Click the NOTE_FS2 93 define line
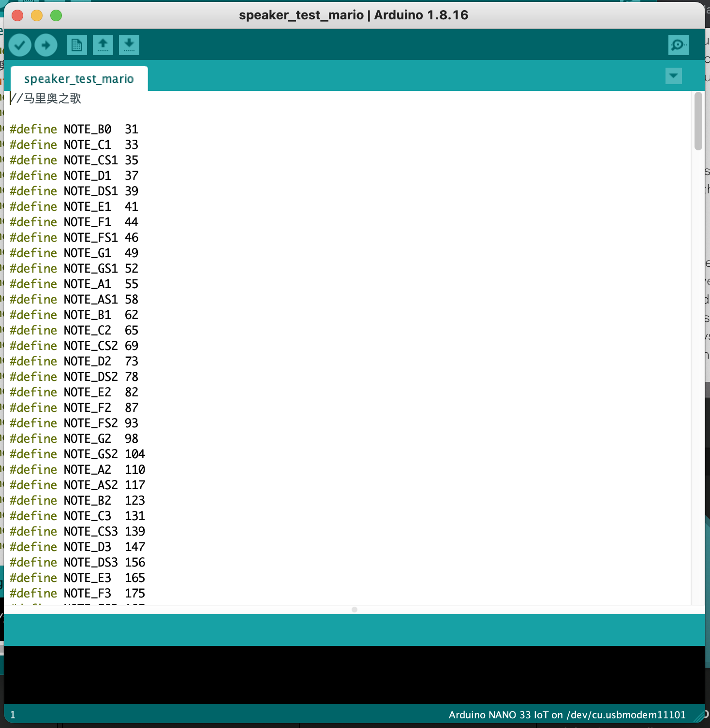The height and width of the screenshot is (728, 710). coord(74,423)
